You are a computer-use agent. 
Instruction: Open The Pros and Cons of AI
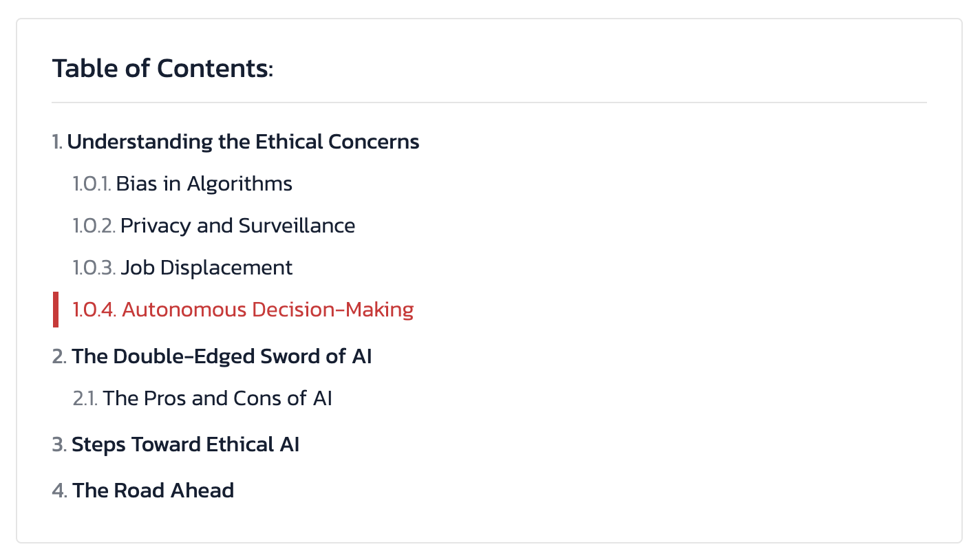218,398
